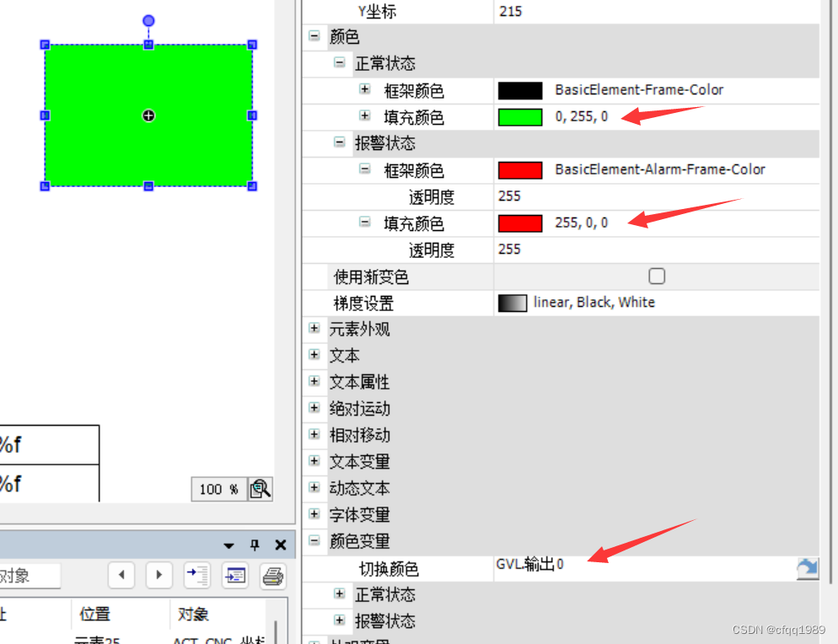
Task: Click the 对象 filter input field
Action: pos(30,576)
